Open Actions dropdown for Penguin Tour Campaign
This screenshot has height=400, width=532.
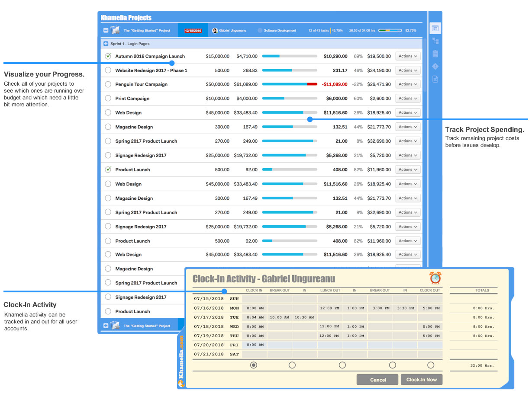coord(408,84)
